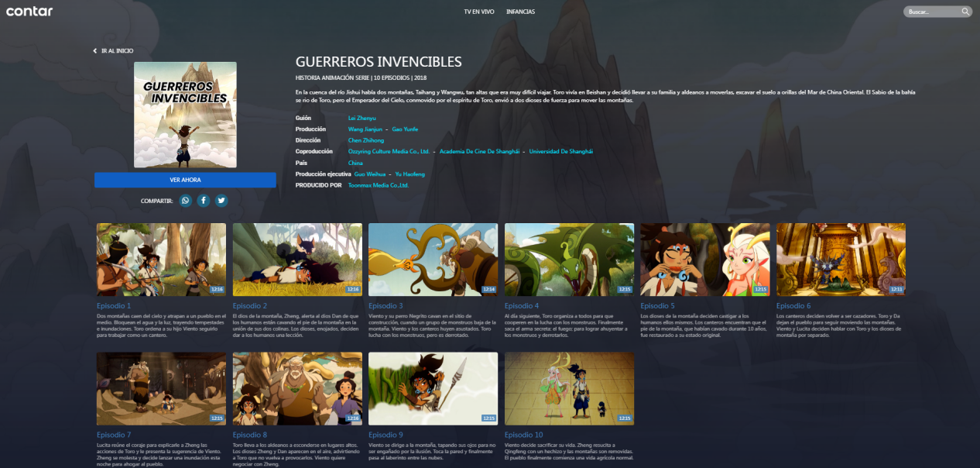
Task: Open executive producer Yu Haofeng's link
Action: tap(409, 174)
